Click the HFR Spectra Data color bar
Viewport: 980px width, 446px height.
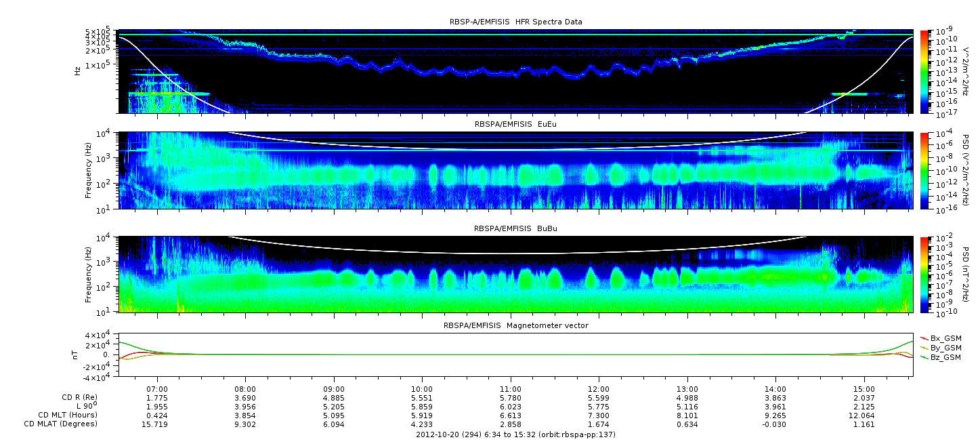point(924,71)
